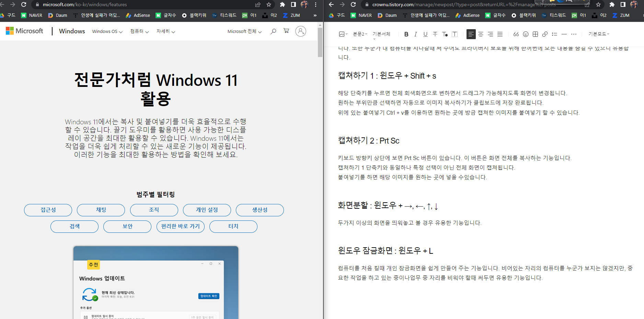Toggle the side panel in the Microsoft browser window
This screenshot has height=319, width=644.
click(294, 4)
